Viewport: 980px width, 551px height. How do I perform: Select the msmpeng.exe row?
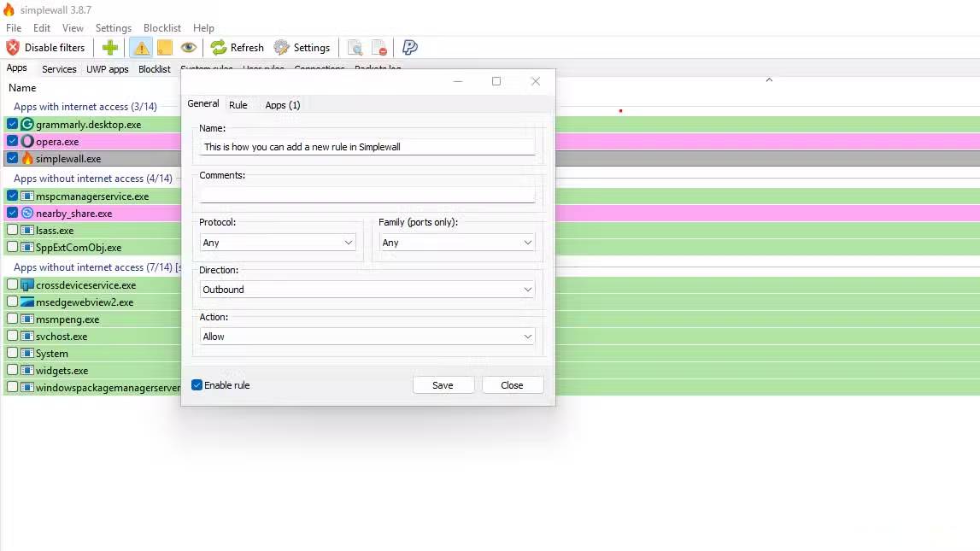tap(490, 319)
